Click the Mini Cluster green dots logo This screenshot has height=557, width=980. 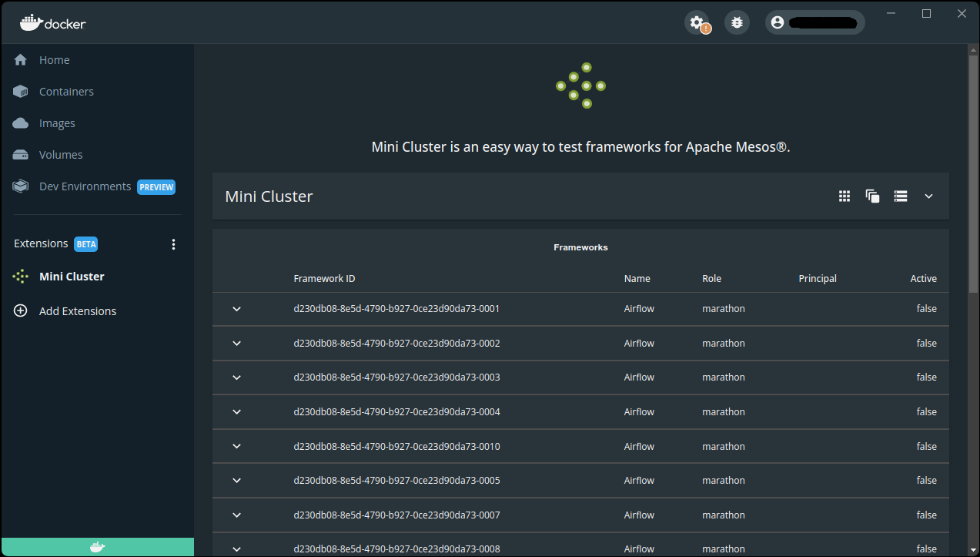(x=581, y=86)
